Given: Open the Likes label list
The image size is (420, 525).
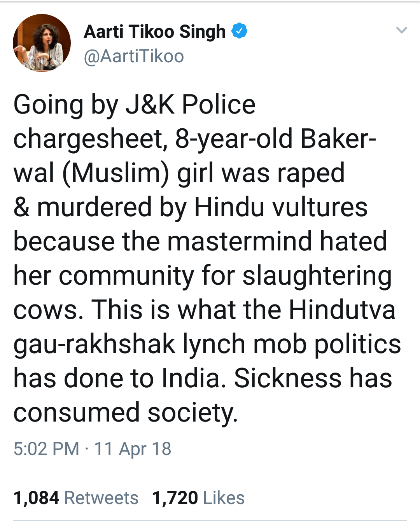Looking at the screenshot, I should (224, 498).
